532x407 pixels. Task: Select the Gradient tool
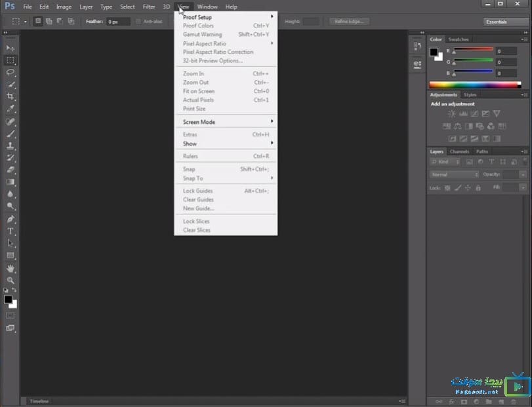tap(10, 182)
